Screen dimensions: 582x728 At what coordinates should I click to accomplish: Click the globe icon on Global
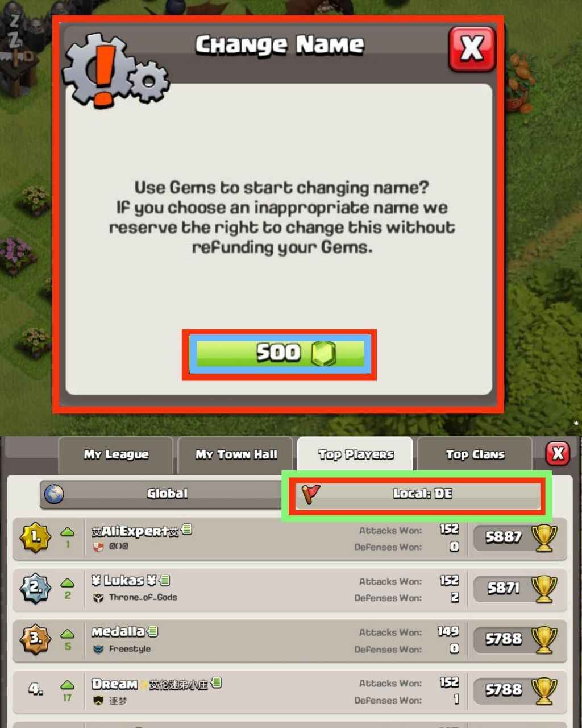[x=54, y=494]
